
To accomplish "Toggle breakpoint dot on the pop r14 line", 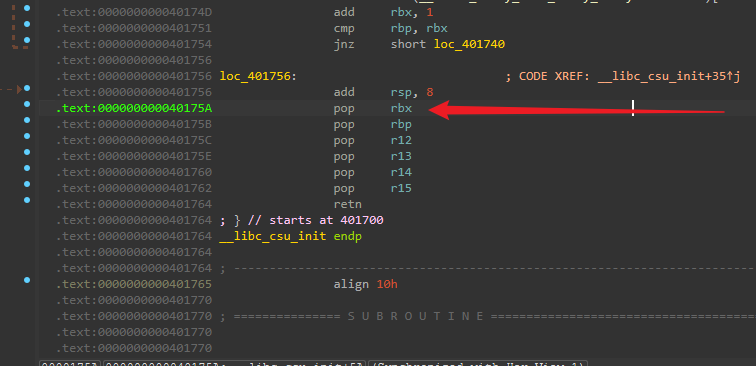I will click(x=27, y=168).
